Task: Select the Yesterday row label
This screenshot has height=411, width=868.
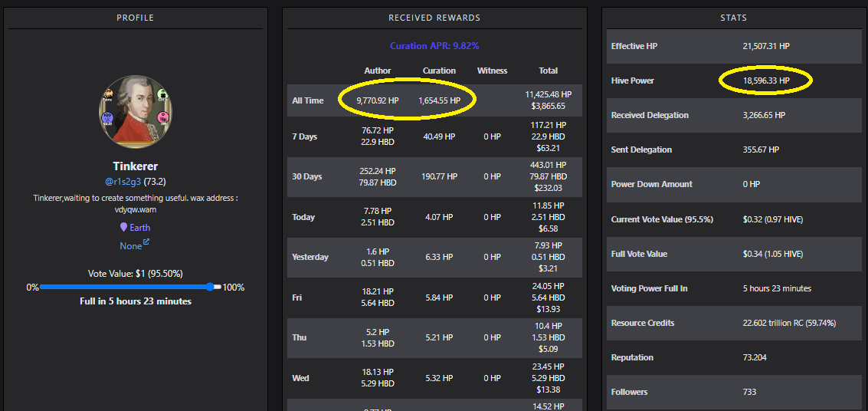Action: pyautogui.click(x=310, y=257)
